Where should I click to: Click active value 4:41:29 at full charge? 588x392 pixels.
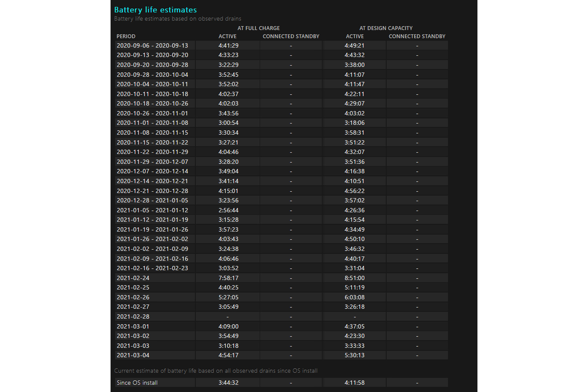pos(228,45)
